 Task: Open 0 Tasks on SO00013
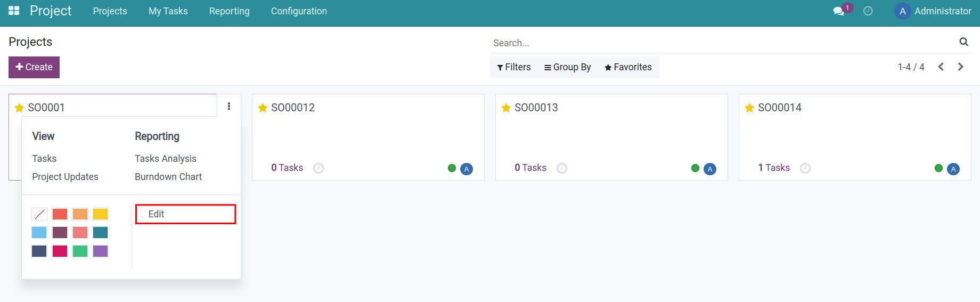(530, 168)
